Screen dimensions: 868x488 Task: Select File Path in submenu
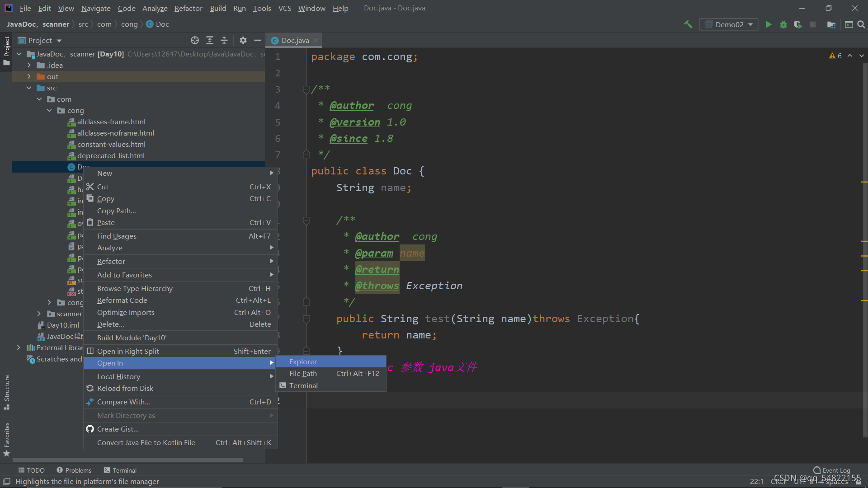click(x=331, y=374)
